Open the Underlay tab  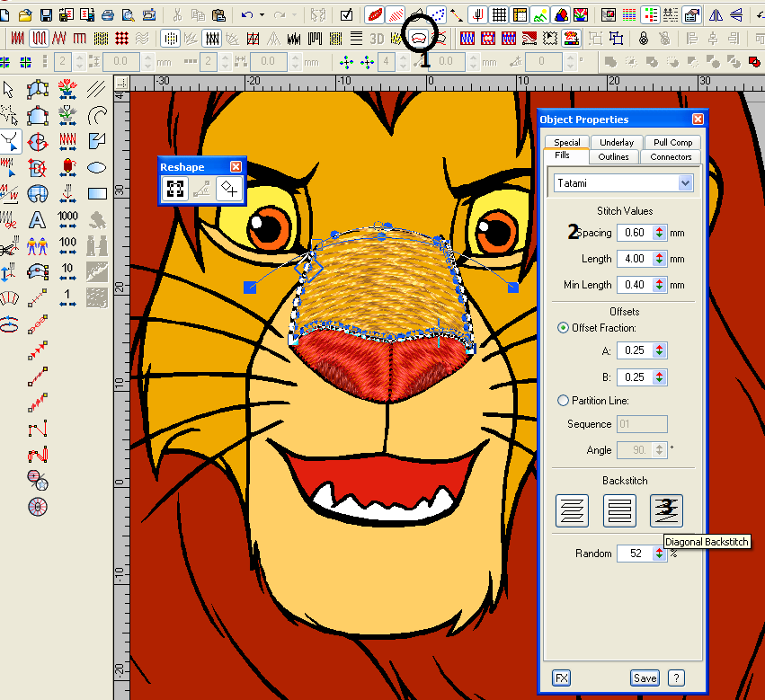pyautogui.click(x=617, y=142)
